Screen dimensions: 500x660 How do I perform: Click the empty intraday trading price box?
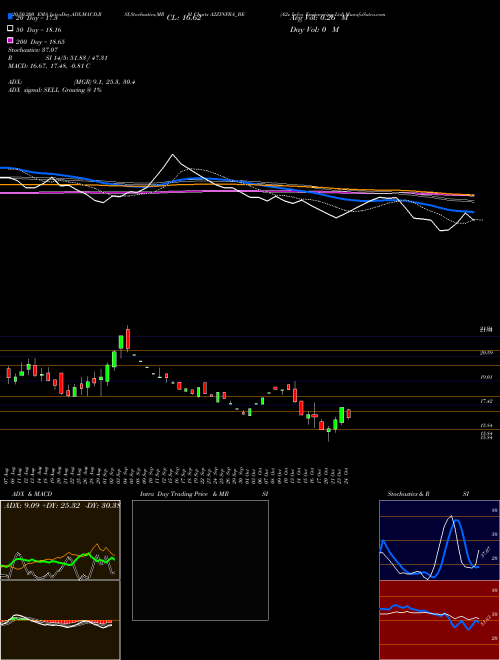pyautogui.click(x=200, y=560)
